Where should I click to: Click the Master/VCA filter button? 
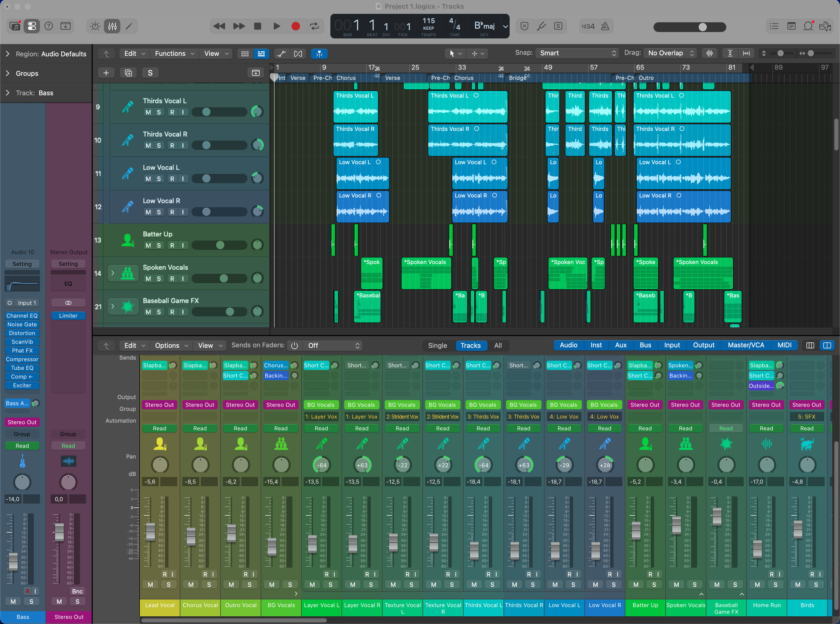(745, 345)
